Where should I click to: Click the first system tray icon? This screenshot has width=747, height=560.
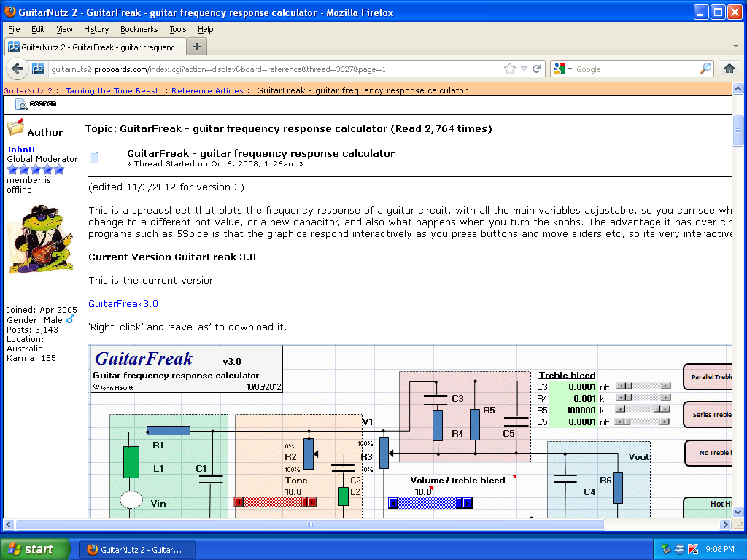click(666, 549)
